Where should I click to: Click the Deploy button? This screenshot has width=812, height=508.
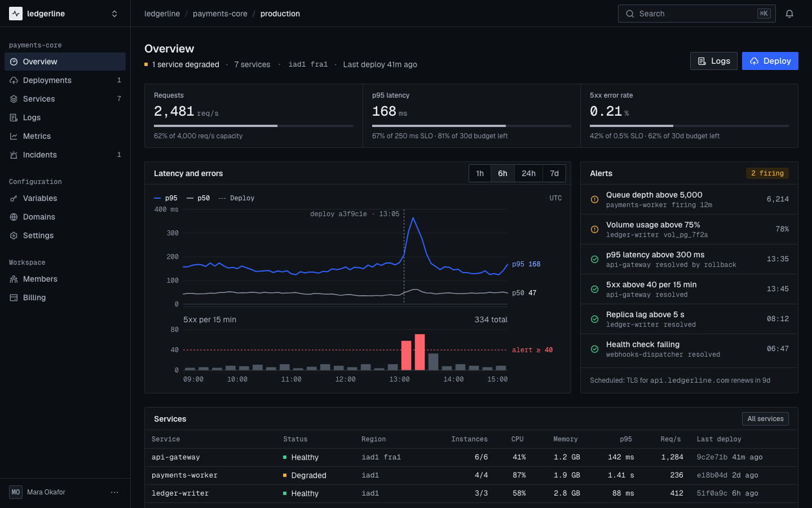click(770, 61)
